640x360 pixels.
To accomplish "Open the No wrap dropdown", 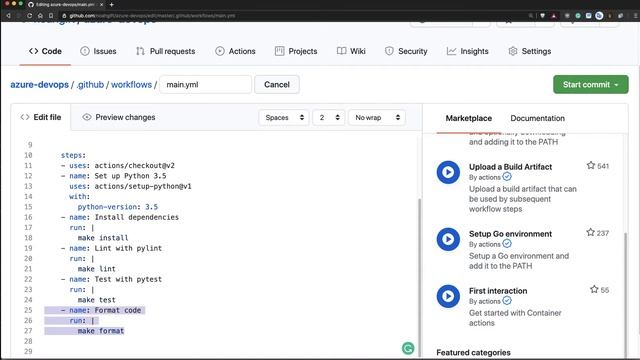I will click(x=377, y=118).
